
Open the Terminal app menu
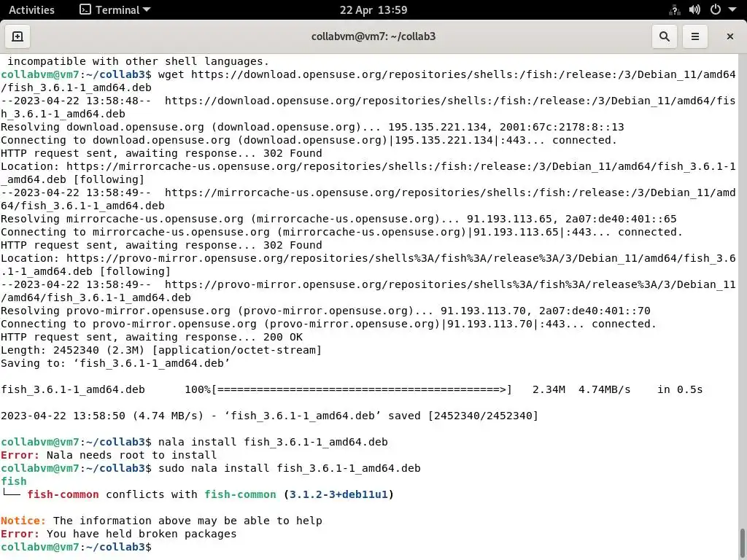coord(115,10)
